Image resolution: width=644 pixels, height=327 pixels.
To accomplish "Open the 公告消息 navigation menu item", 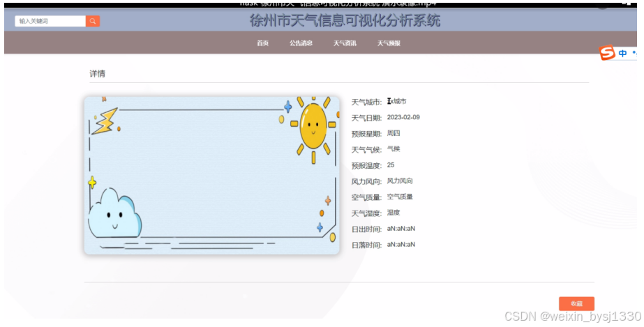I will [301, 43].
